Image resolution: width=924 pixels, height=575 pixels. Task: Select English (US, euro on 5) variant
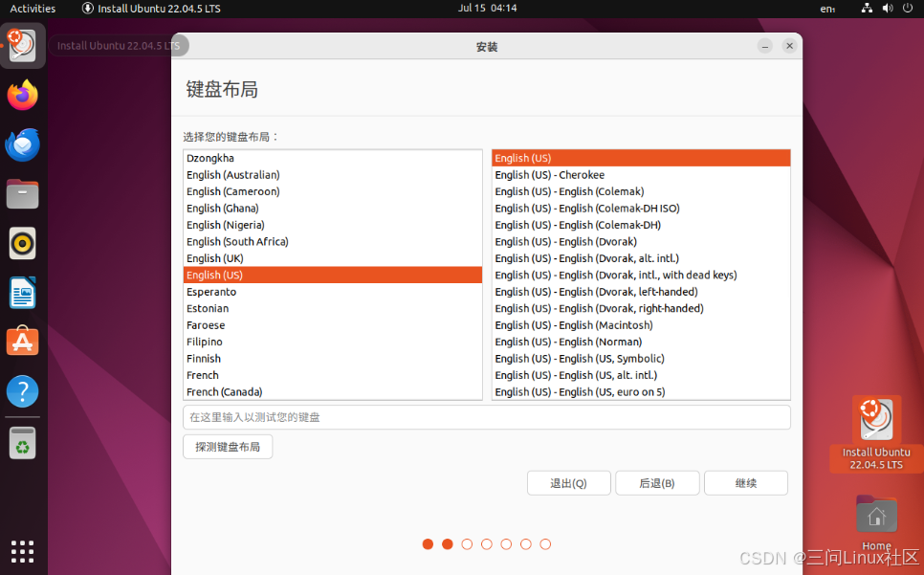(641, 391)
